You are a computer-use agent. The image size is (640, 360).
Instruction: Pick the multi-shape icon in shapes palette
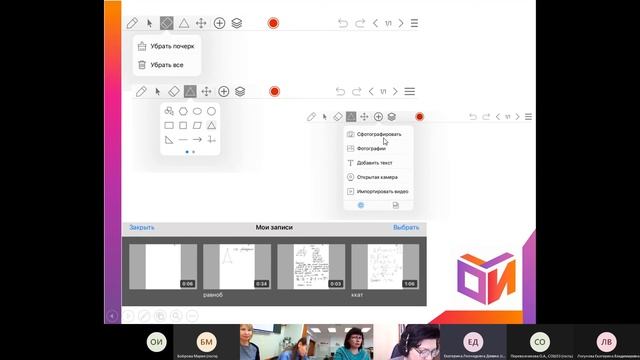point(169,111)
